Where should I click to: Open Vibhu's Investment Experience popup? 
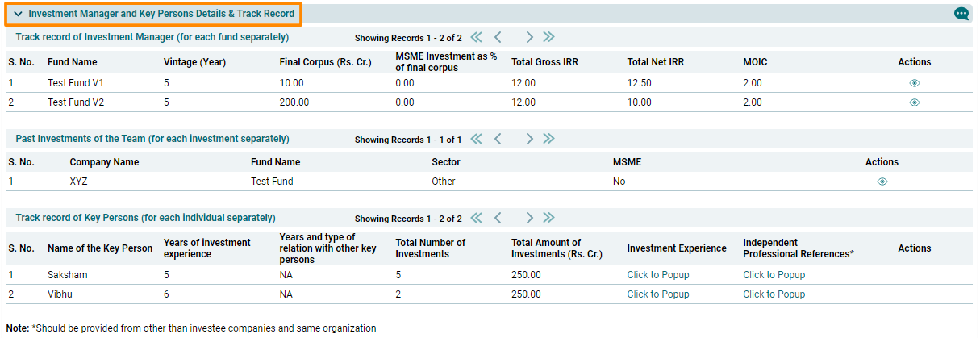(657, 294)
